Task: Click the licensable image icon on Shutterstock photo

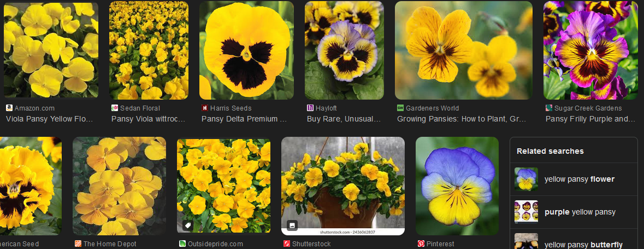Action: point(292,225)
